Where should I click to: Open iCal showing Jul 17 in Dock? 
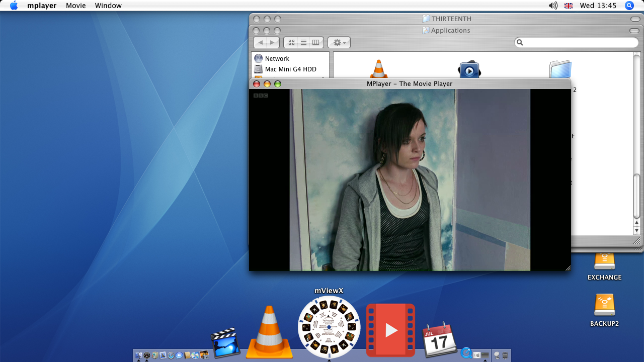(439, 339)
